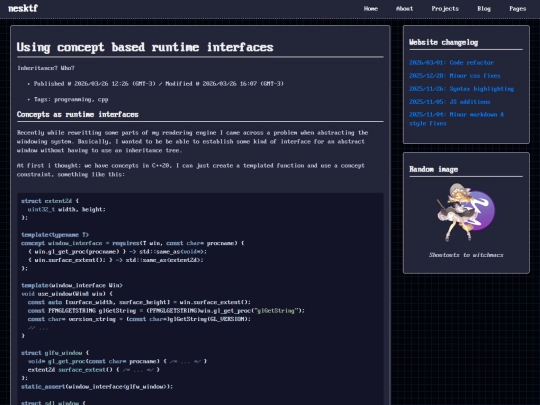Click the 'template<typename T>' code line
The height and width of the screenshot is (405, 540).
pyautogui.click(x=55, y=235)
